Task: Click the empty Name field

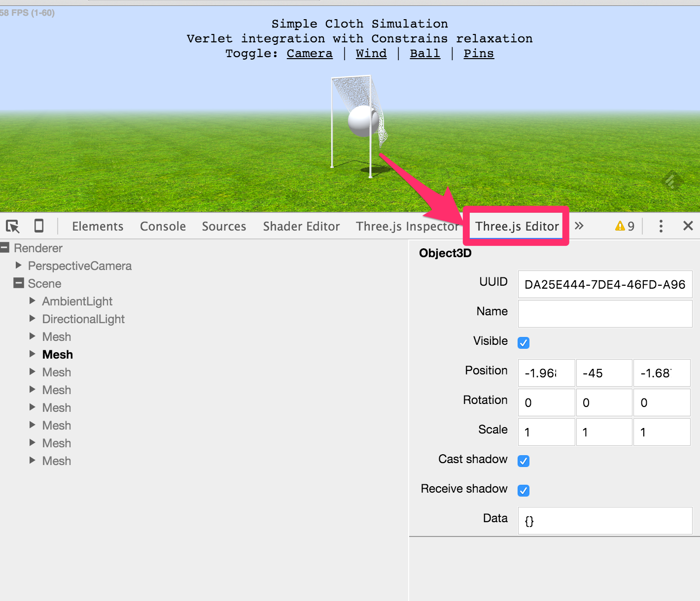Action: pyautogui.click(x=605, y=314)
